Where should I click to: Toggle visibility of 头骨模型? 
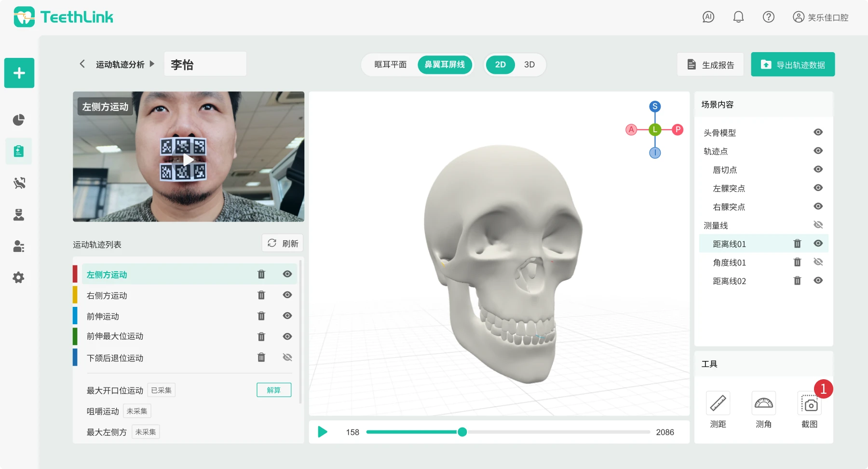click(818, 132)
